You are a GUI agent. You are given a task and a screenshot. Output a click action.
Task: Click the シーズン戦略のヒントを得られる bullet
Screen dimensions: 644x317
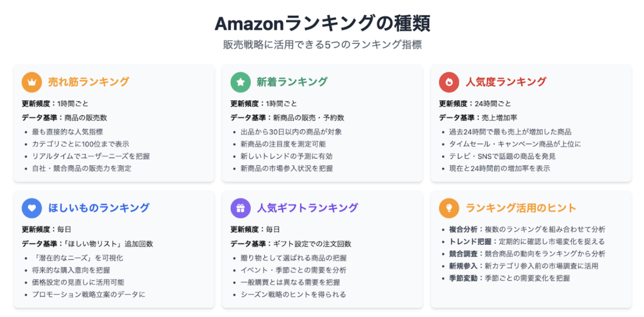293,294
